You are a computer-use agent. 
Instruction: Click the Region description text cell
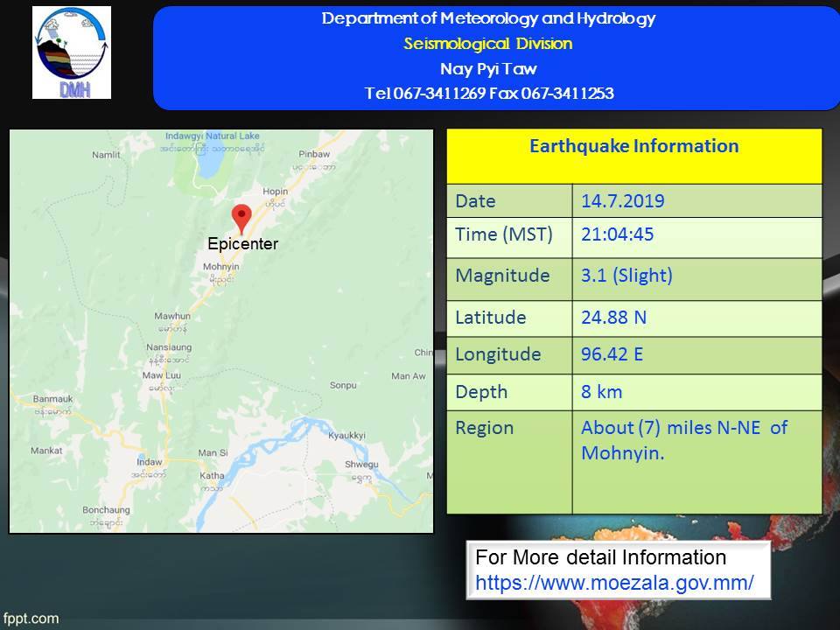coord(684,440)
